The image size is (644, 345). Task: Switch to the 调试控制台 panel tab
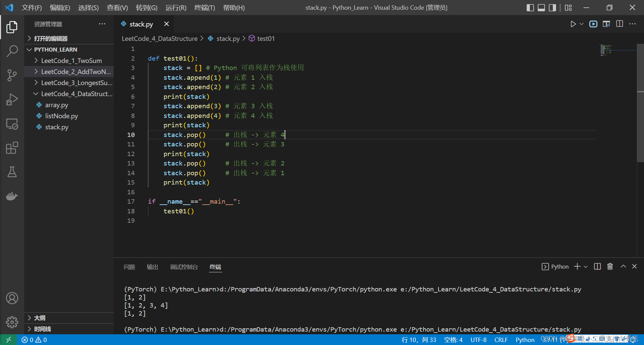(184, 267)
